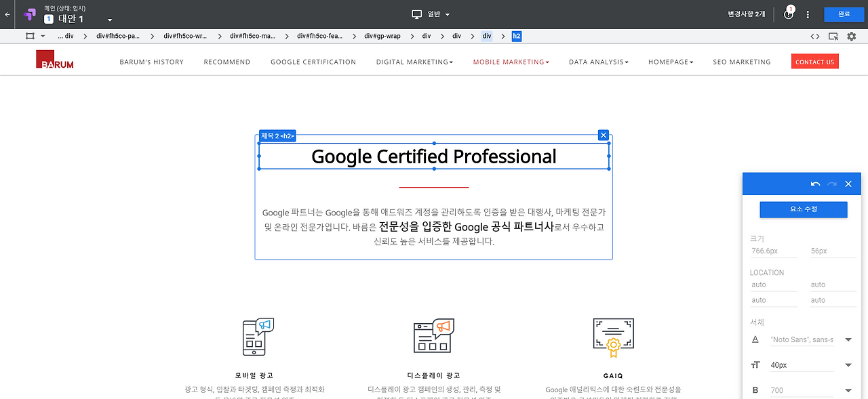Click the blue 완료 button
This screenshot has height=399, width=868.
(x=844, y=14)
